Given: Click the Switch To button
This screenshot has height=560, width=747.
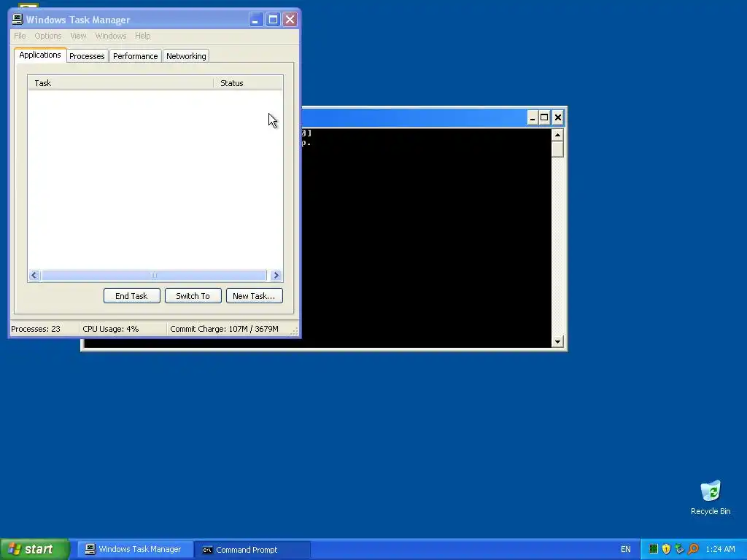Looking at the screenshot, I should 193,296.
